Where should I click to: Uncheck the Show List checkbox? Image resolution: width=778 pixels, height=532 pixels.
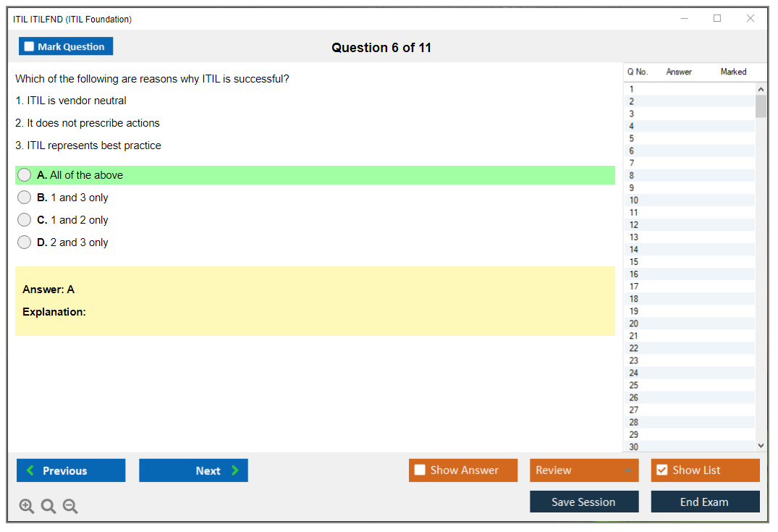(x=661, y=470)
